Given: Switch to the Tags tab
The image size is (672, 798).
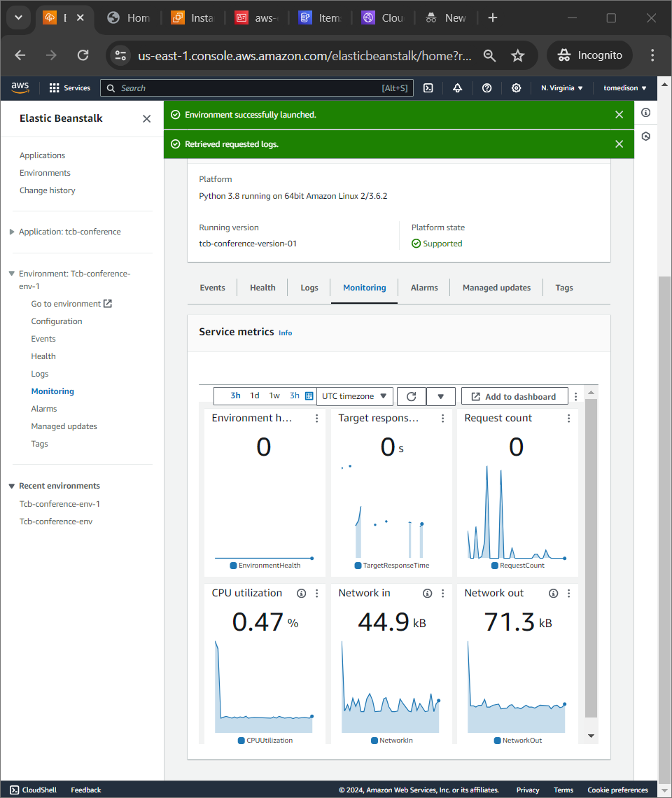Looking at the screenshot, I should coord(564,288).
